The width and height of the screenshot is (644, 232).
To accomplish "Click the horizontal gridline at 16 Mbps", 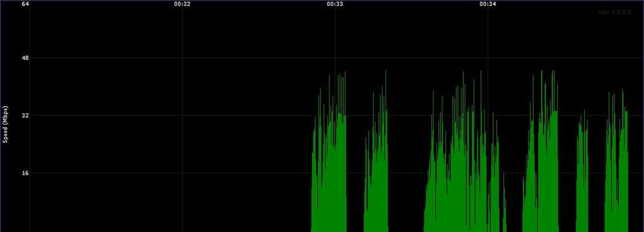I will click(164, 173).
